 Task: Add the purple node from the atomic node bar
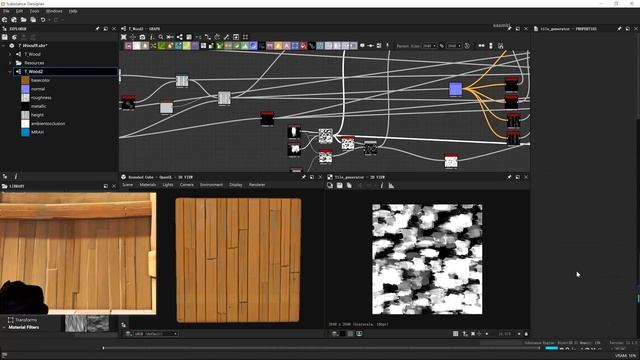[x=195, y=46]
